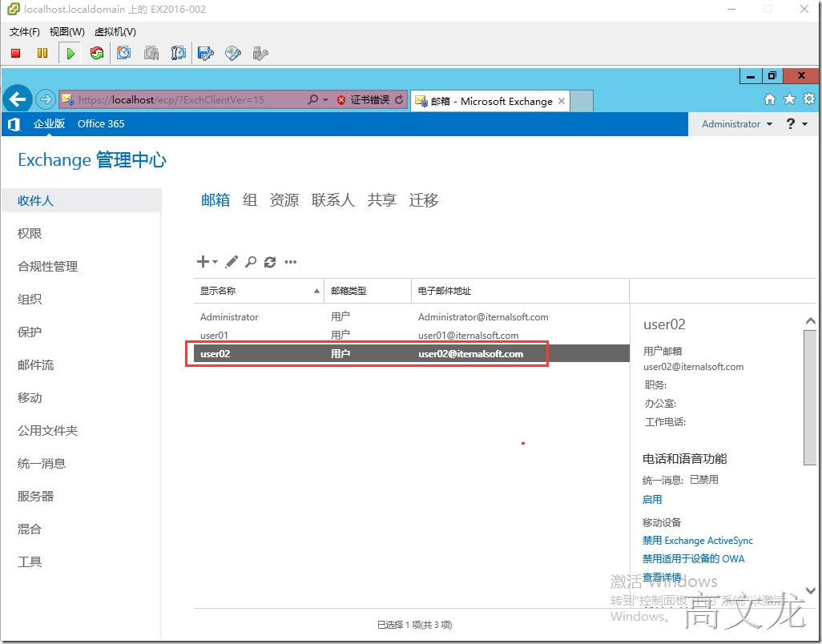Edit the selected mailbox with the pencil icon
The width and height of the screenshot is (822, 644).
(232, 261)
